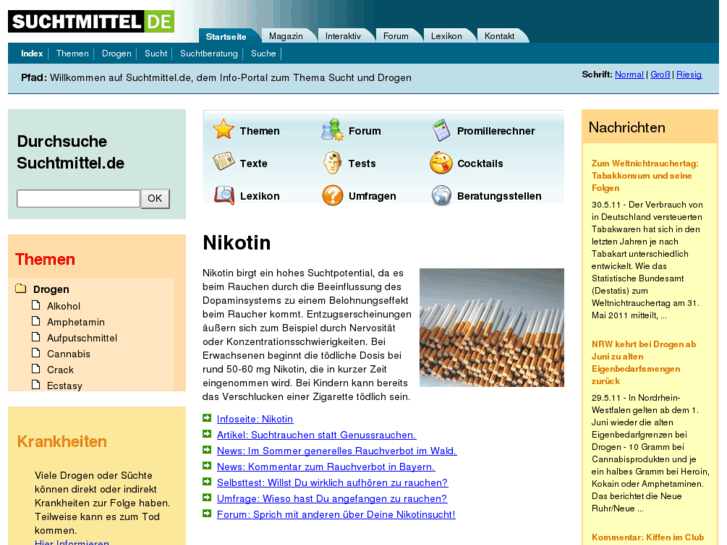
Task: Click the page icon beside Alkohol
Action: pos(36,305)
